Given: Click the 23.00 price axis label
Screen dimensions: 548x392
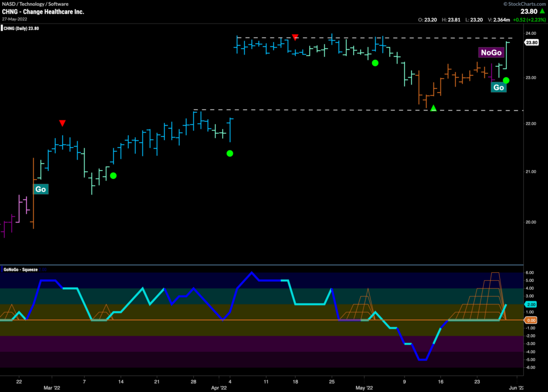Looking at the screenshot, I should point(530,78).
